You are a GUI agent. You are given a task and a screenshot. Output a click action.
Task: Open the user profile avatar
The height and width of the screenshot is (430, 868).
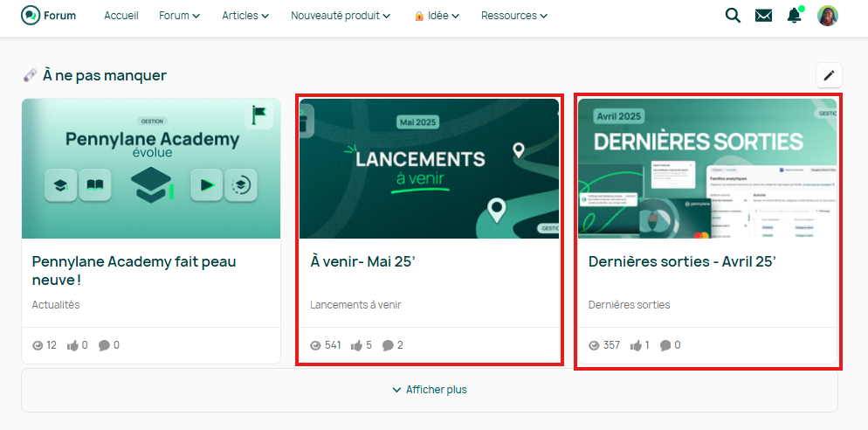coord(827,16)
